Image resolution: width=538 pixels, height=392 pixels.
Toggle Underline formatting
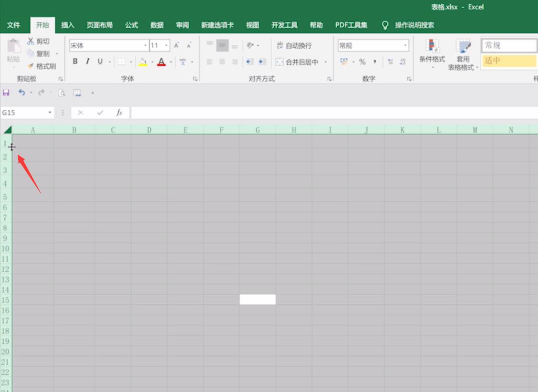pyautogui.click(x=100, y=62)
